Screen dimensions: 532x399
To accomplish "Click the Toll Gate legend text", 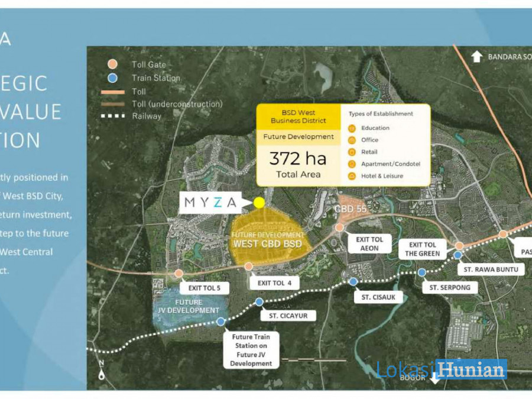I will [x=149, y=64].
